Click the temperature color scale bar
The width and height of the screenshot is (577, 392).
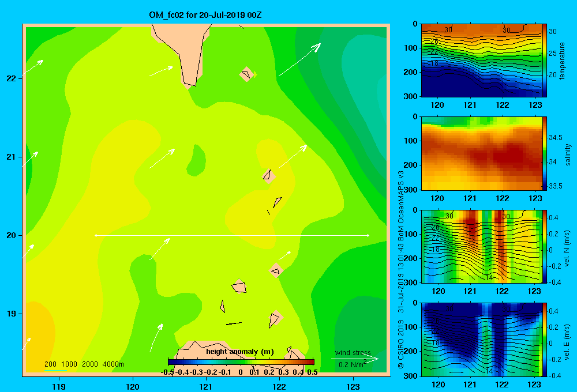545,61
